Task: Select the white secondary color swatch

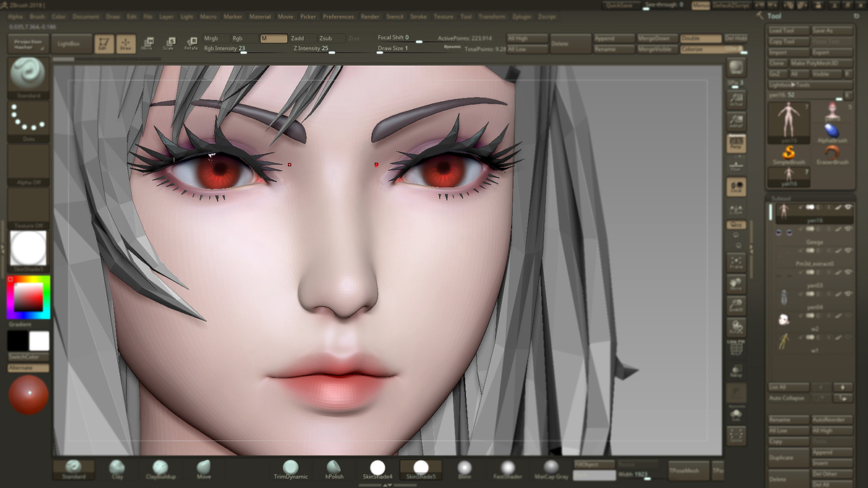Action: (39, 341)
